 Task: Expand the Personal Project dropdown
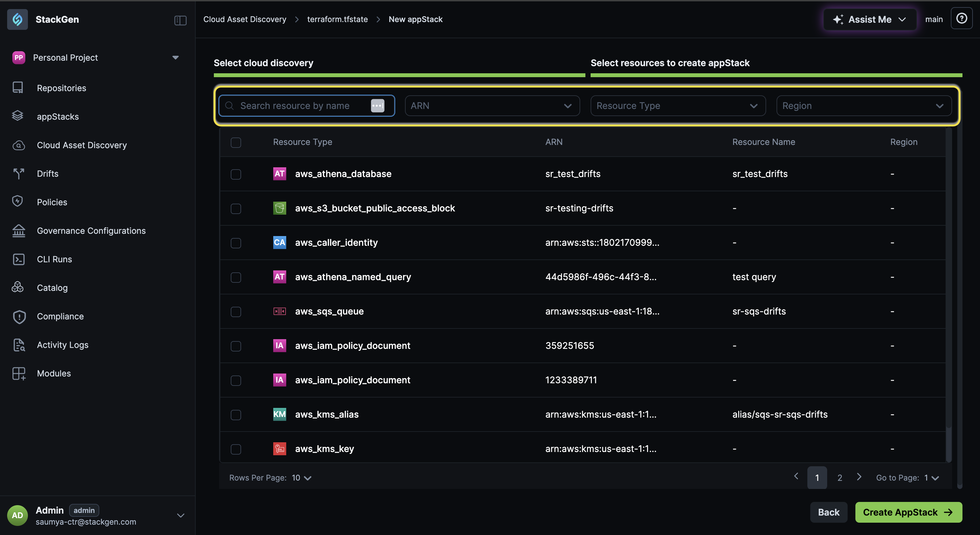click(x=175, y=58)
